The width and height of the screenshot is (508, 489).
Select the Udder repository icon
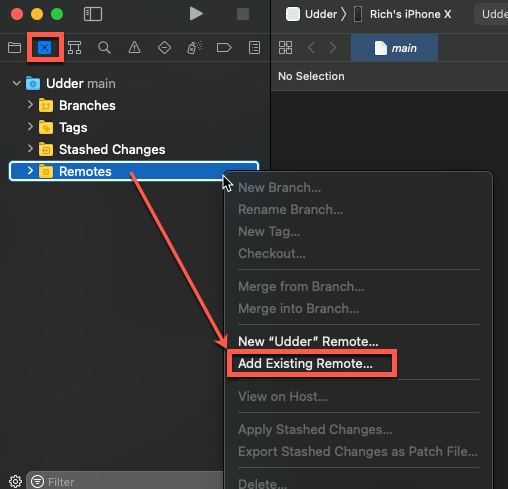tap(33, 83)
